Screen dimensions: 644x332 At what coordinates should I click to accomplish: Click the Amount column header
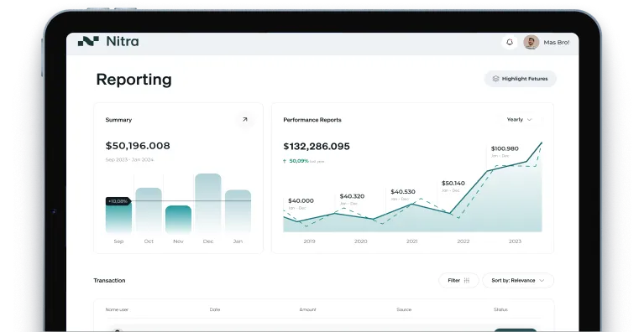coord(307,309)
